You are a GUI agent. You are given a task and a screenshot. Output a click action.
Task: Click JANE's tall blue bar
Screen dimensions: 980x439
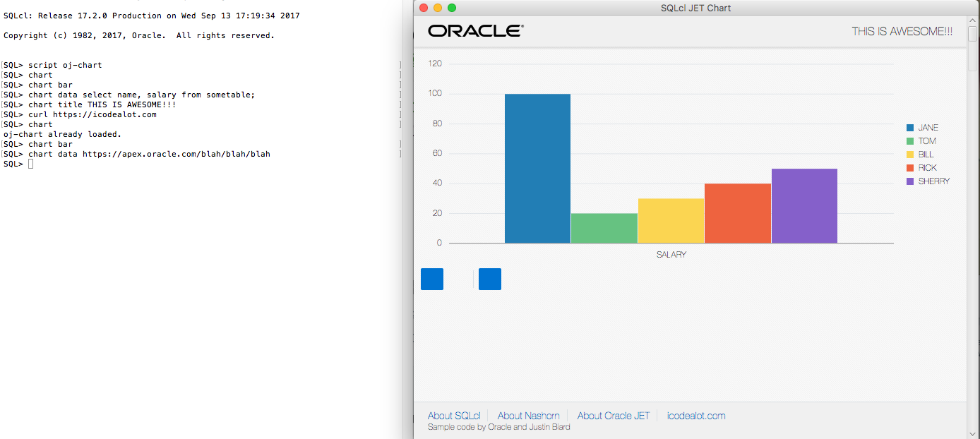pos(537,169)
